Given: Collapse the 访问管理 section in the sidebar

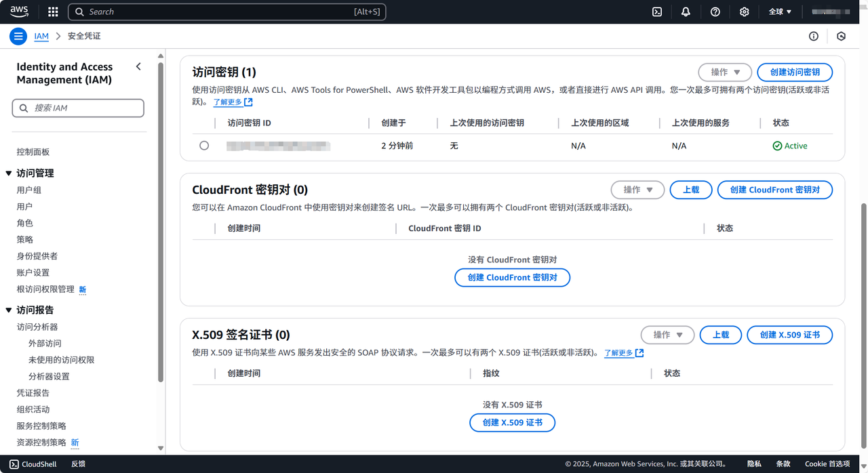Looking at the screenshot, I should click(9, 173).
